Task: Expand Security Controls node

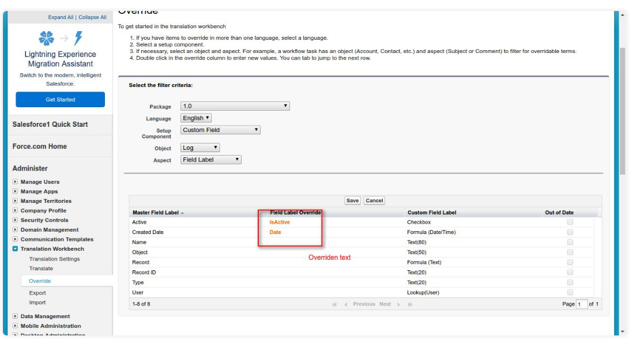Action: 15,220
